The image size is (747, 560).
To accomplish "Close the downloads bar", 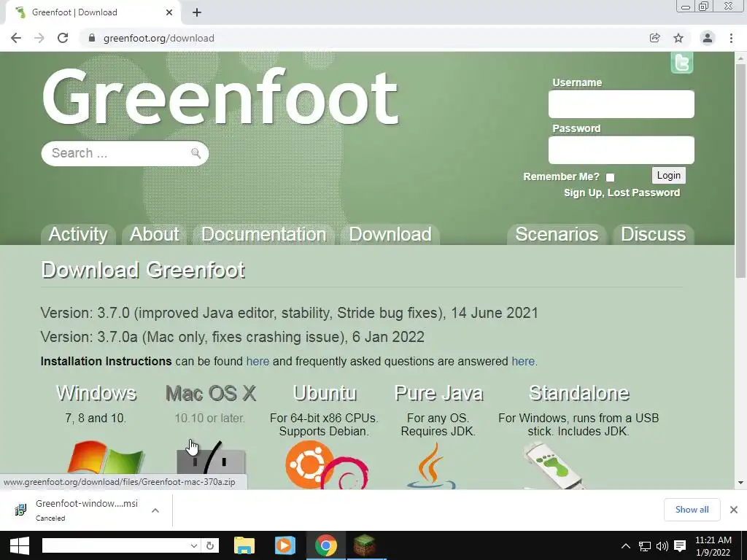I will [734, 510].
